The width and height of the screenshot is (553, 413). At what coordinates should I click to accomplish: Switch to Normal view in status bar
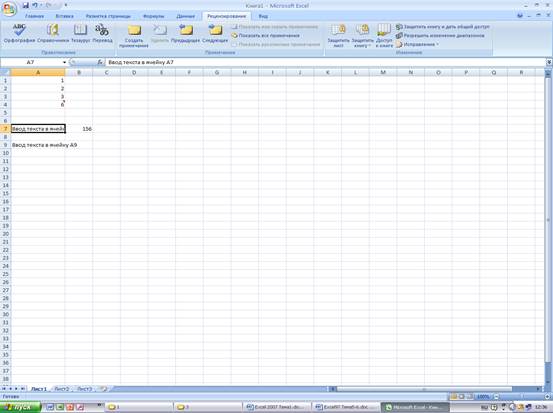453,397
